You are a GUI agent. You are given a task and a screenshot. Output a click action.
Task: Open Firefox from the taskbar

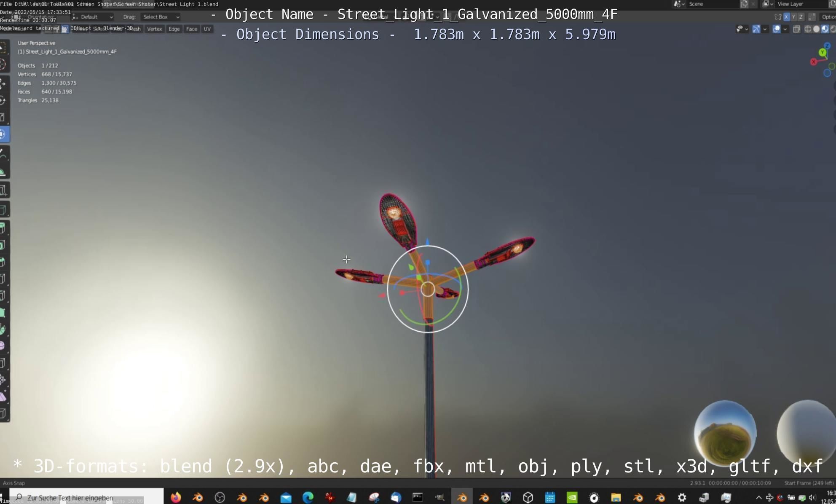[176, 498]
